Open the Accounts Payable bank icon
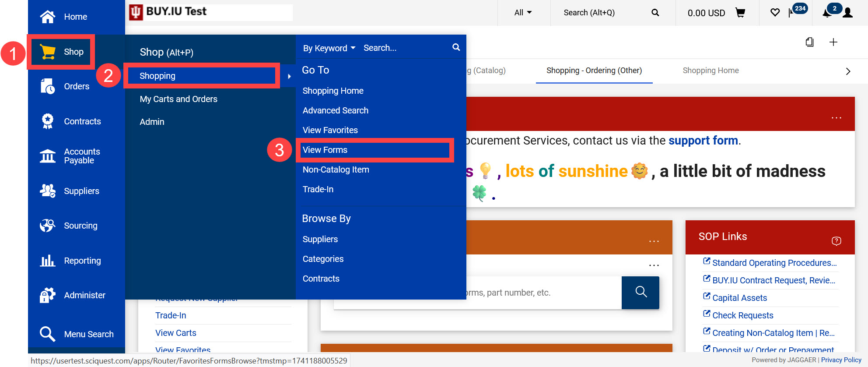 (x=48, y=156)
